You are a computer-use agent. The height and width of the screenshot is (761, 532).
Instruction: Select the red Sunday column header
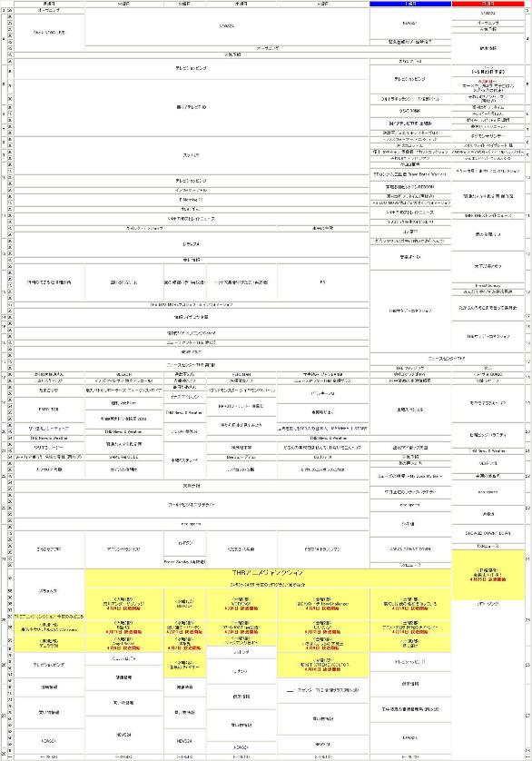pos(488,4)
